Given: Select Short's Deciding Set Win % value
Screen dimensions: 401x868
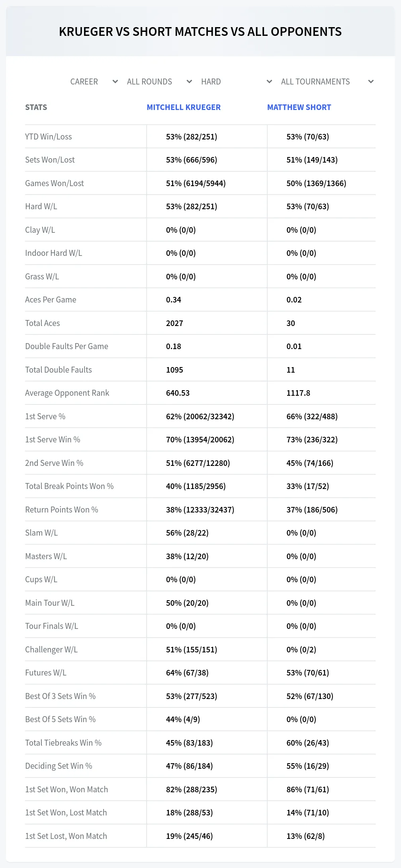Looking at the screenshot, I should (x=307, y=766).
